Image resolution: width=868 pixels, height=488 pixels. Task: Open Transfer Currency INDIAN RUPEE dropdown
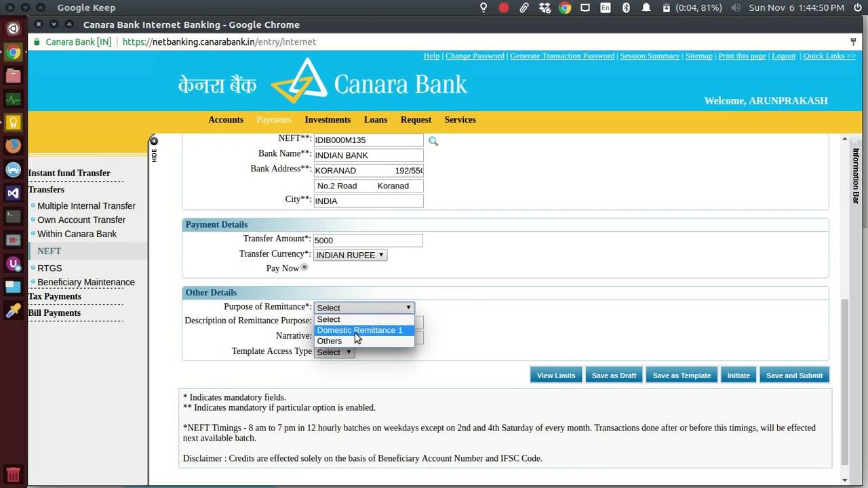(x=350, y=255)
